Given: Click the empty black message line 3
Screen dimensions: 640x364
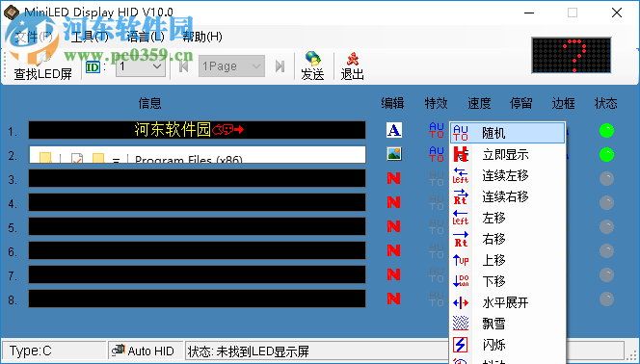Looking at the screenshot, I should 198,178.
